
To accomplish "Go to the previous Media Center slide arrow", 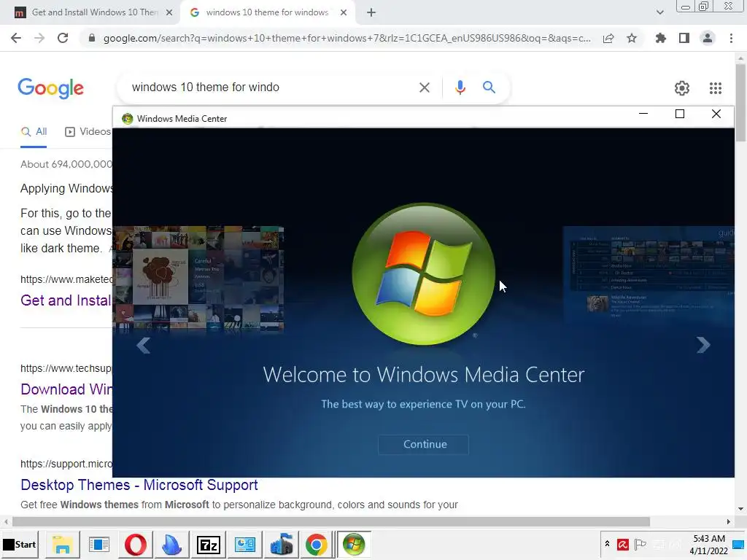I will tap(144, 345).
